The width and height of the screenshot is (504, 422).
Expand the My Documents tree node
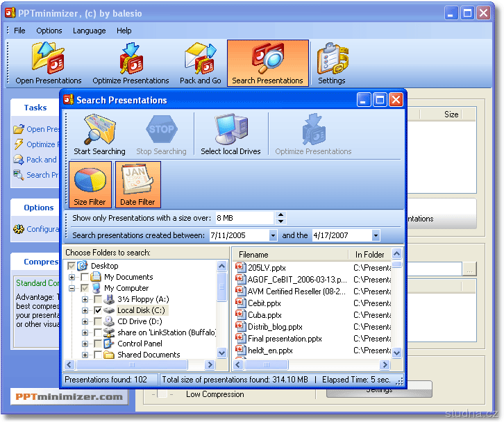[x=72, y=277]
